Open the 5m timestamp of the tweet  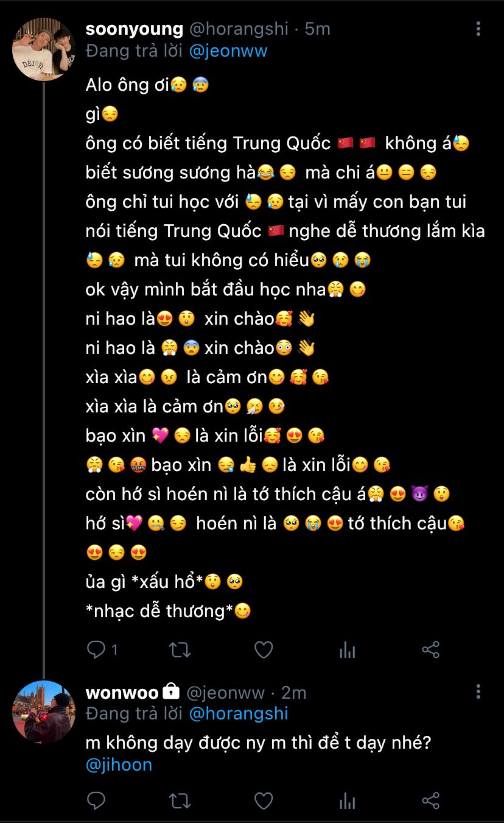[x=317, y=29]
